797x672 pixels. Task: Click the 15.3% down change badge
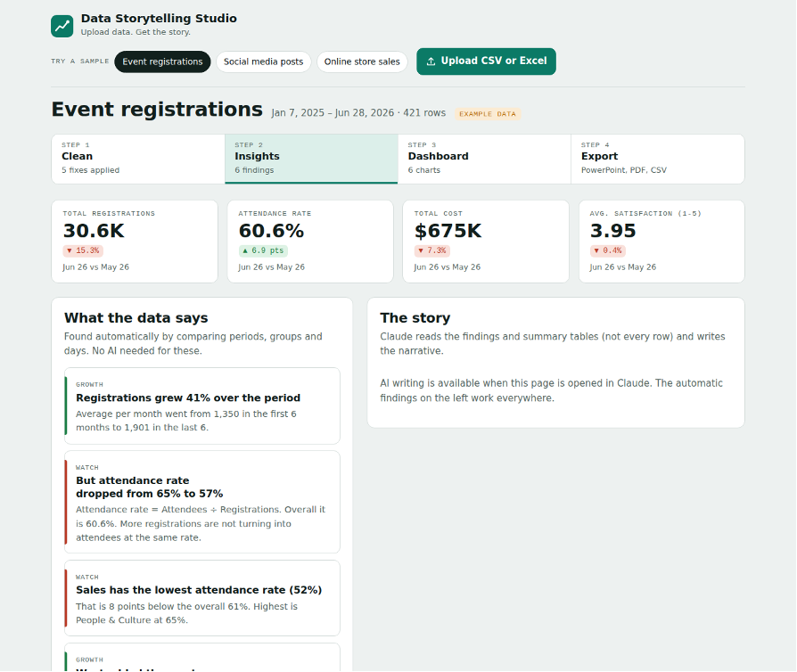point(84,250)
